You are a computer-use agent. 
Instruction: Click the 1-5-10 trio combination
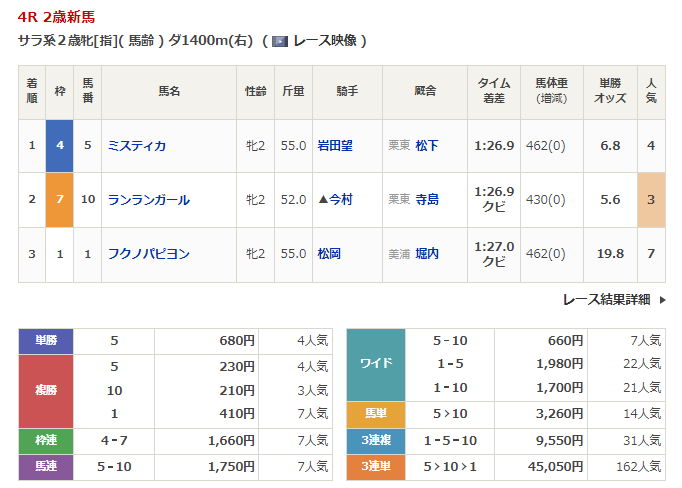click(x=450, y=441)
